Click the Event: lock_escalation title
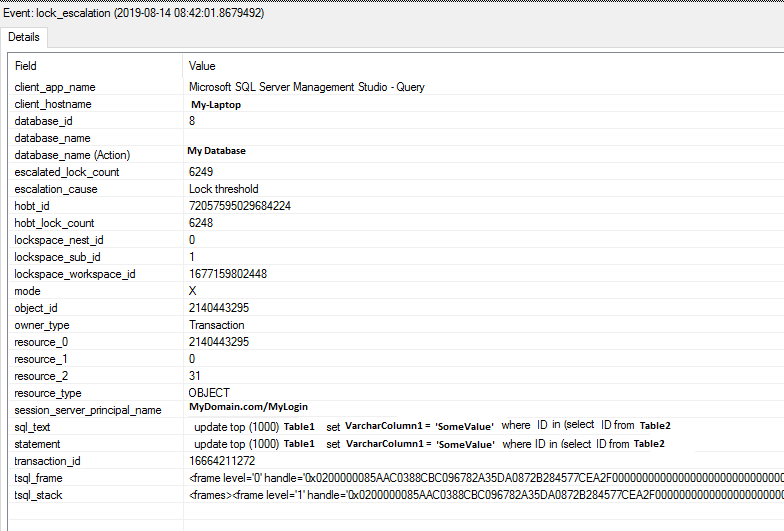This screenshot has width=784, height=531. point(134,13)
